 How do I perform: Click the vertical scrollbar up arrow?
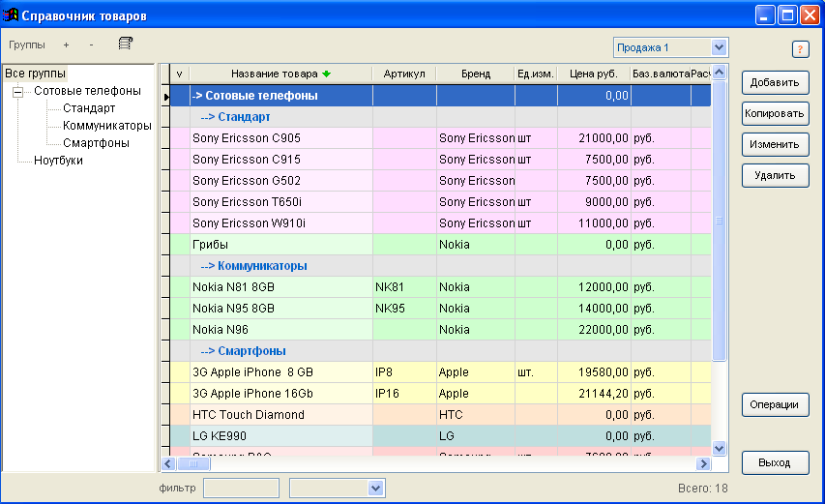pyautogui.click(x=720, y=73)
